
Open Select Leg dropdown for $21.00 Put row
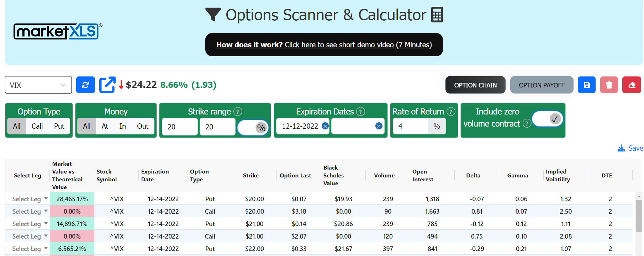(x=30, y=224)
